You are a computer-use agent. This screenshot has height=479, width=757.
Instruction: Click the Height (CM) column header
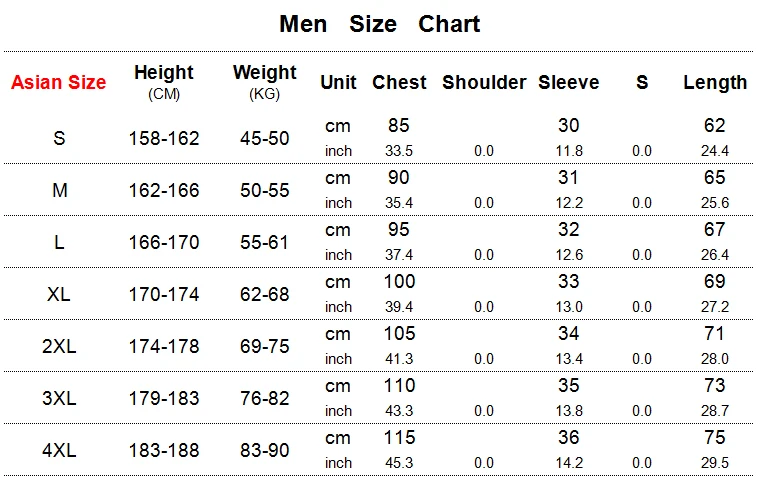pyautogui.click(x=164, y=82)
